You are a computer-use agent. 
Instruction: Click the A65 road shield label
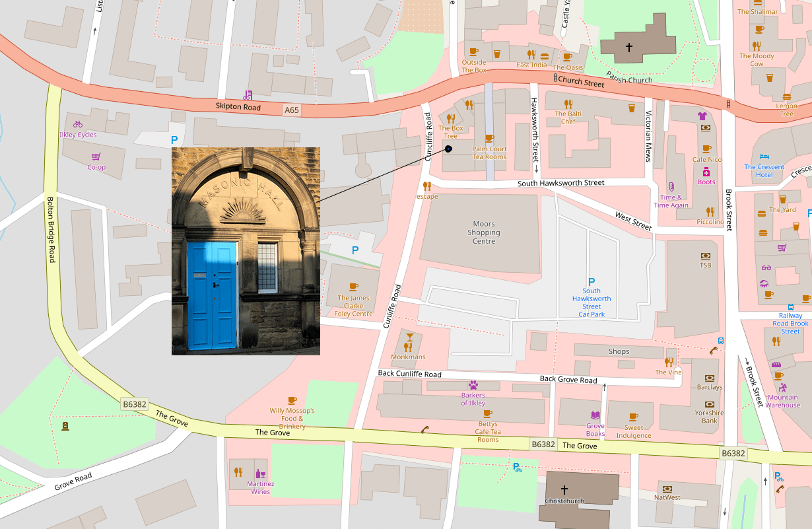tap(291, 109)
